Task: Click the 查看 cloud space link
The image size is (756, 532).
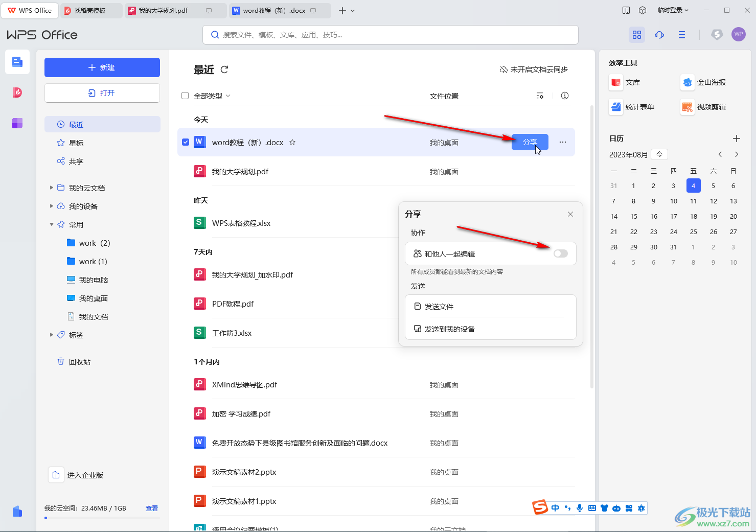Action: [x=152, y=508]
